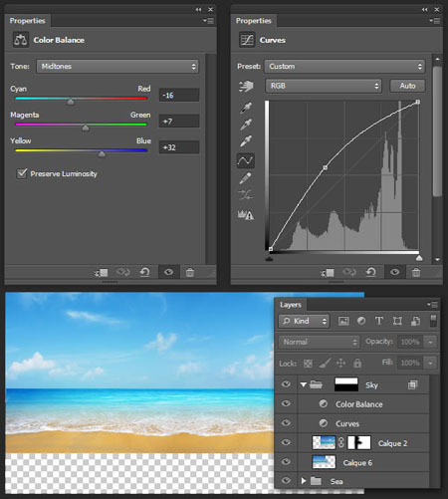Open the RGB channel dropdown
Viewport: 448px width, 499px height.
pyautogui.click(x=324, y=86)
